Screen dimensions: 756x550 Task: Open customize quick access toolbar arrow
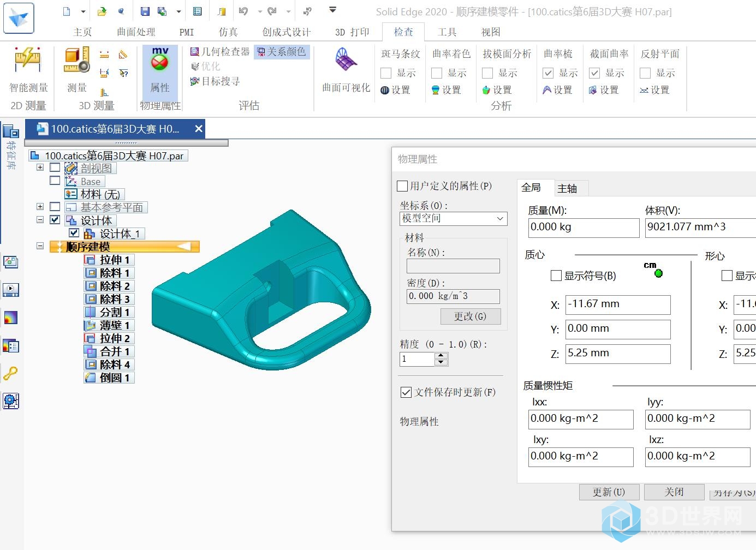[x=332, y=10]
